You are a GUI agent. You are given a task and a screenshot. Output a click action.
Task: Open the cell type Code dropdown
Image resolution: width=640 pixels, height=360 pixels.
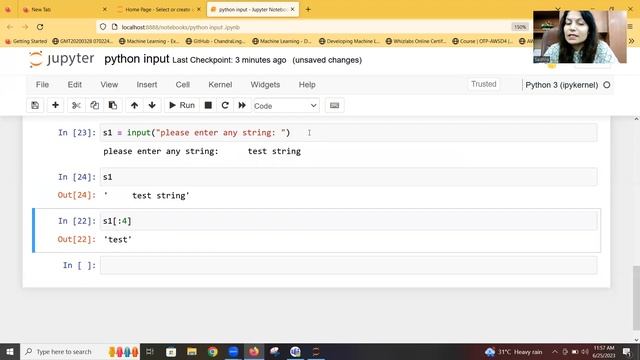(286, 106)
